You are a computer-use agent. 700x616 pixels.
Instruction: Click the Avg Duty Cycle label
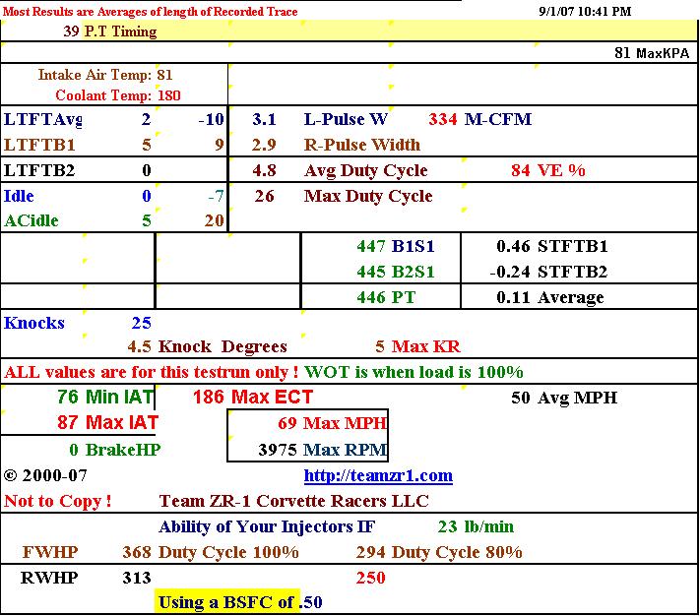click(365, 170)
